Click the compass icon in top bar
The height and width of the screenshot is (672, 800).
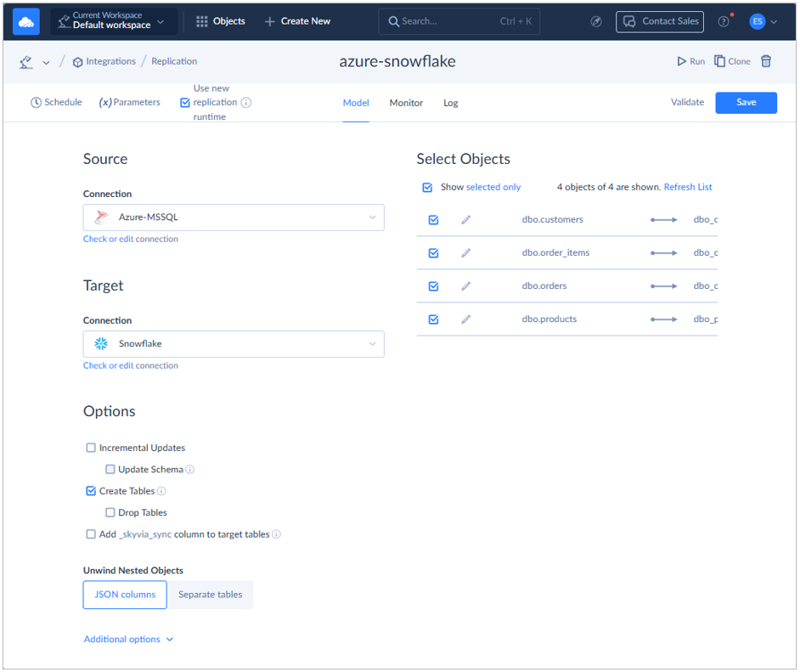[596, 21]
